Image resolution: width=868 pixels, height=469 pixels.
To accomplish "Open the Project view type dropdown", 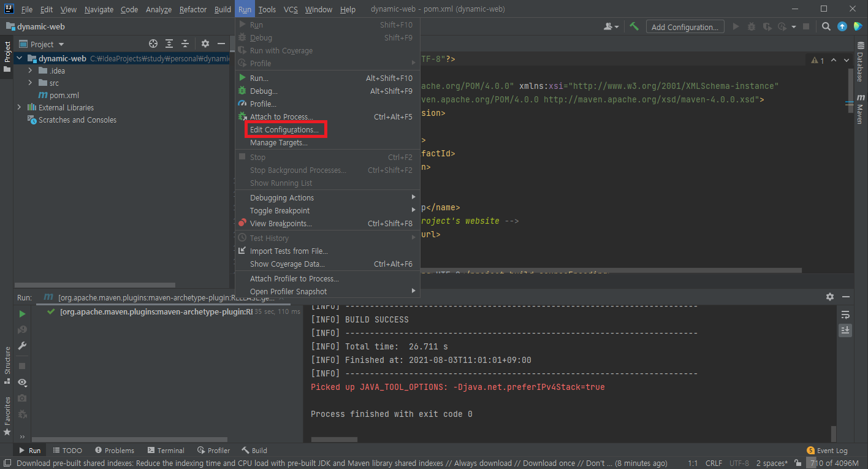I will pos(42,44).
